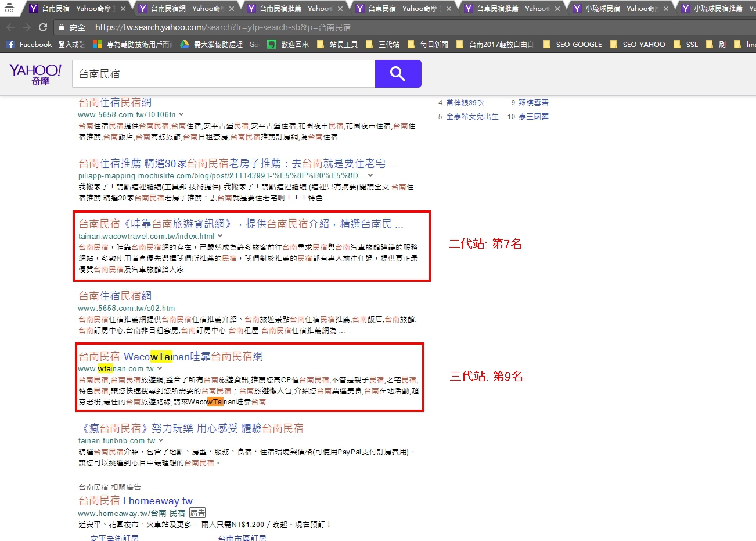
Task: Open 台南住宿民宿網 result above c02.htm URL
Action: [115, 296]
